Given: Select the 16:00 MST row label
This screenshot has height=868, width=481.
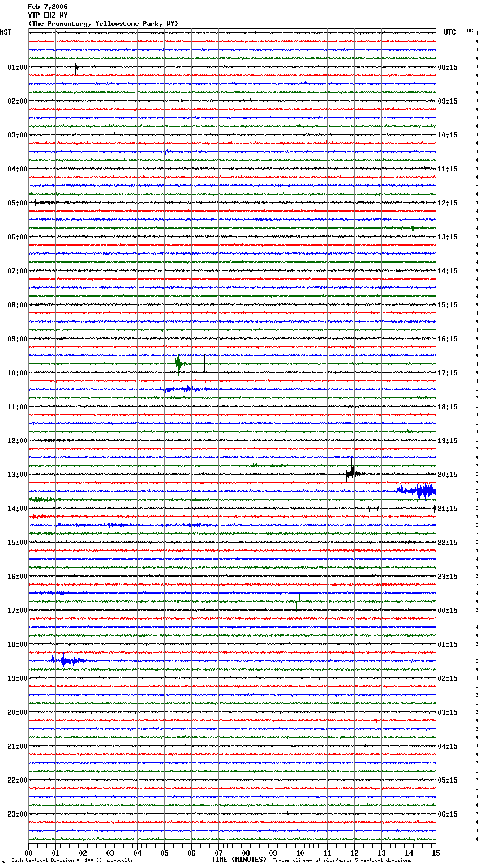Looking at the screenshot, I should (x=18, y=577).
